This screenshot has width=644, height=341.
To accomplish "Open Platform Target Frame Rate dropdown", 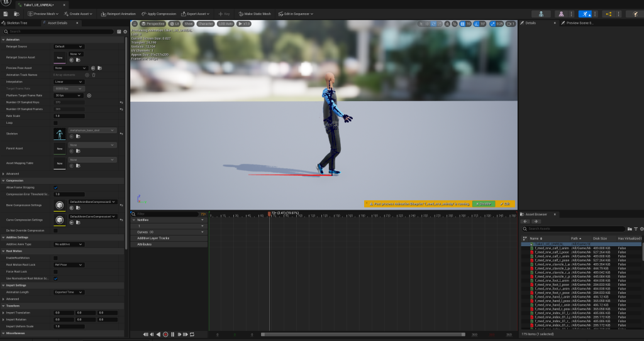I will 69,95.
